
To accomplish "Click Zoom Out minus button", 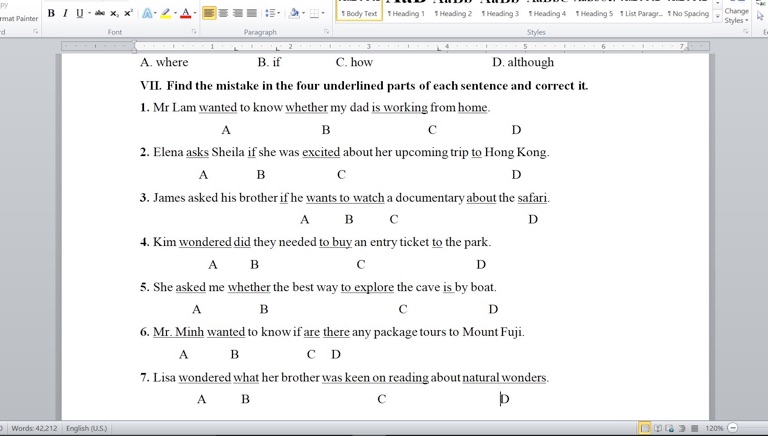I will [733, 428].
